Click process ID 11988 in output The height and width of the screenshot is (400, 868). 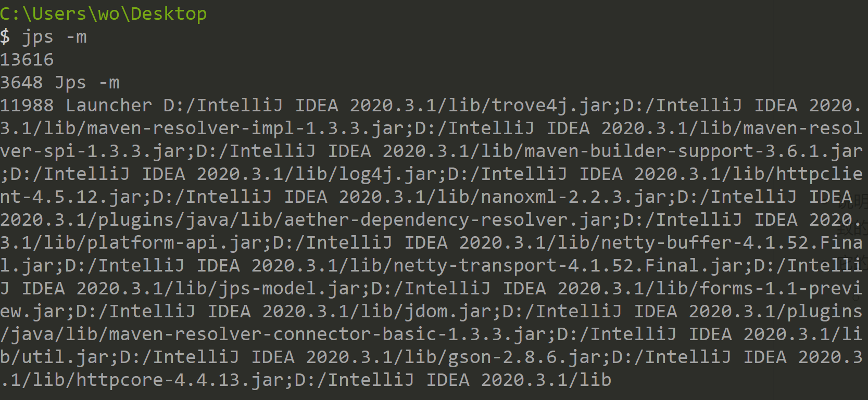click(x=27, y=106)
